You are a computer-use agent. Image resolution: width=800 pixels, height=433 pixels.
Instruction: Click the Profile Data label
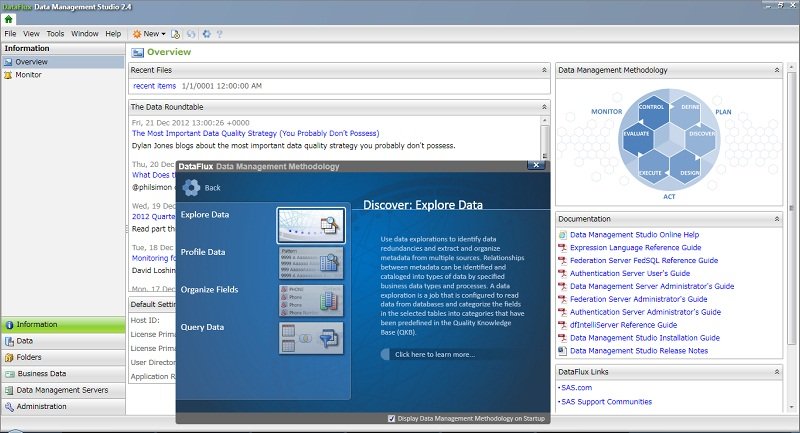click(203, 252)
